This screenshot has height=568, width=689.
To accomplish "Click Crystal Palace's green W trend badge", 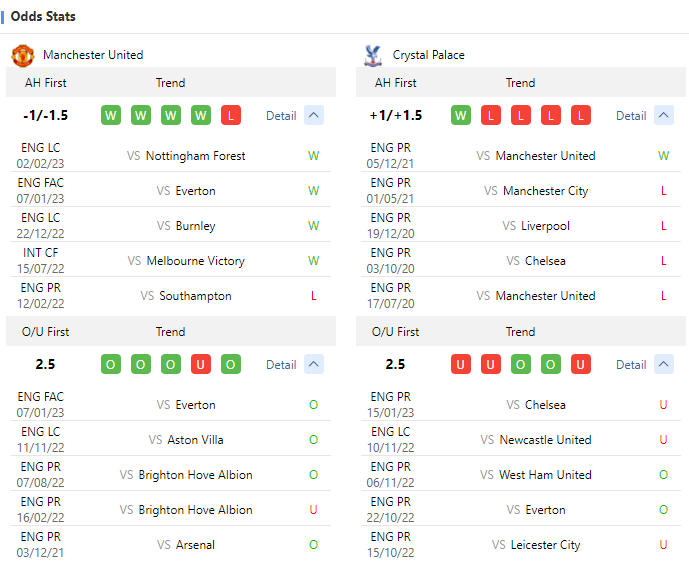I will point(461,115).
